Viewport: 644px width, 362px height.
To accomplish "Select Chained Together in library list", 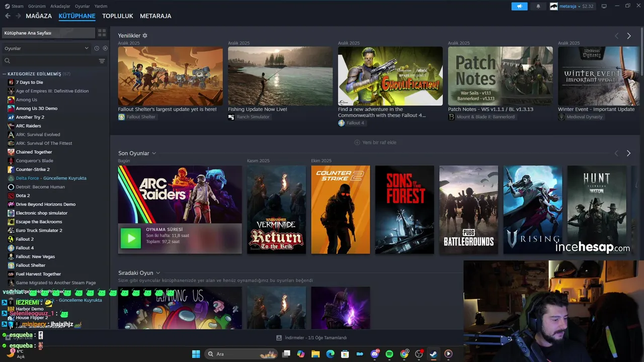I will pos(34,152).
